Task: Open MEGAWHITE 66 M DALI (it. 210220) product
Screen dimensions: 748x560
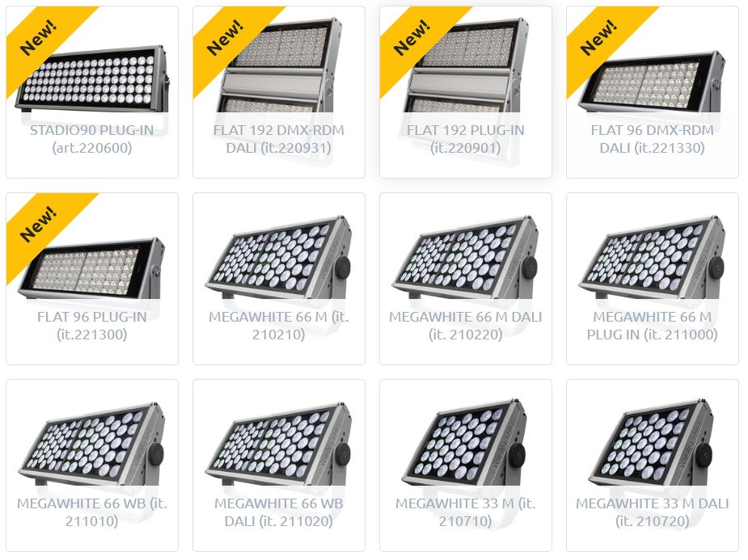Action: pos(466,279)
